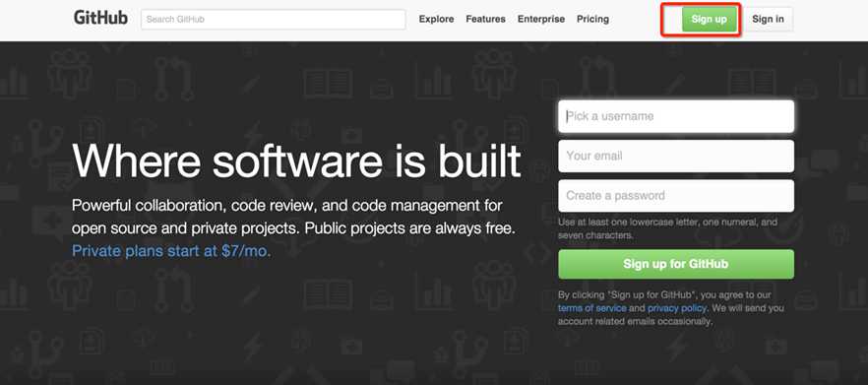Open the terms of service link
Image resolution: width=868 pixels, height=385 pixels.
click(591, 308)
